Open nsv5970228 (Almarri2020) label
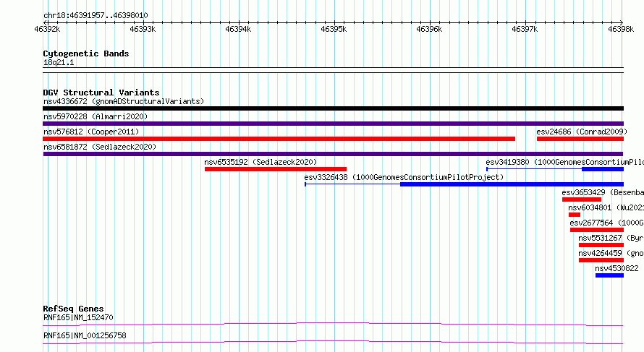The height and width of the screenshot is (352, 644). pyautogui.click(x=96, y=116)
